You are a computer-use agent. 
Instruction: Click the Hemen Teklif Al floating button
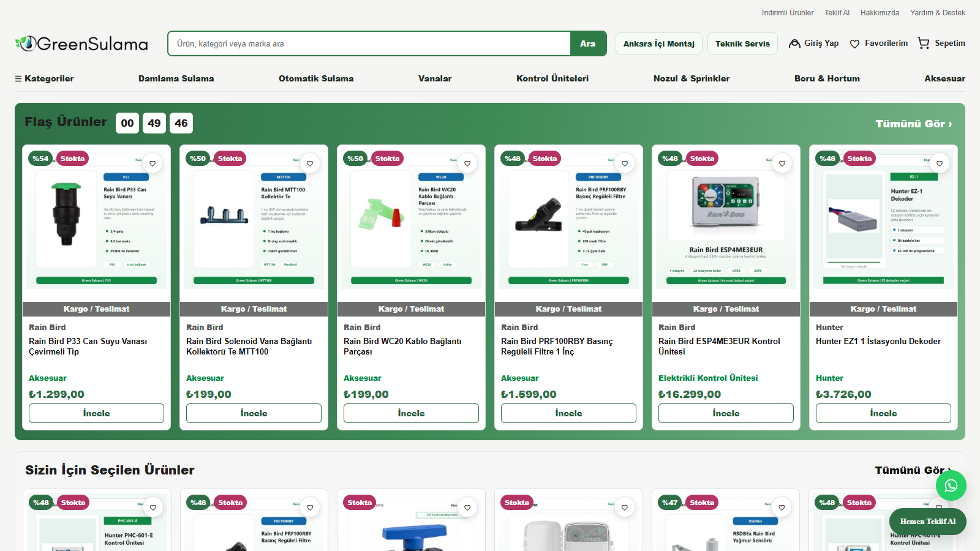tap(928, 522)
